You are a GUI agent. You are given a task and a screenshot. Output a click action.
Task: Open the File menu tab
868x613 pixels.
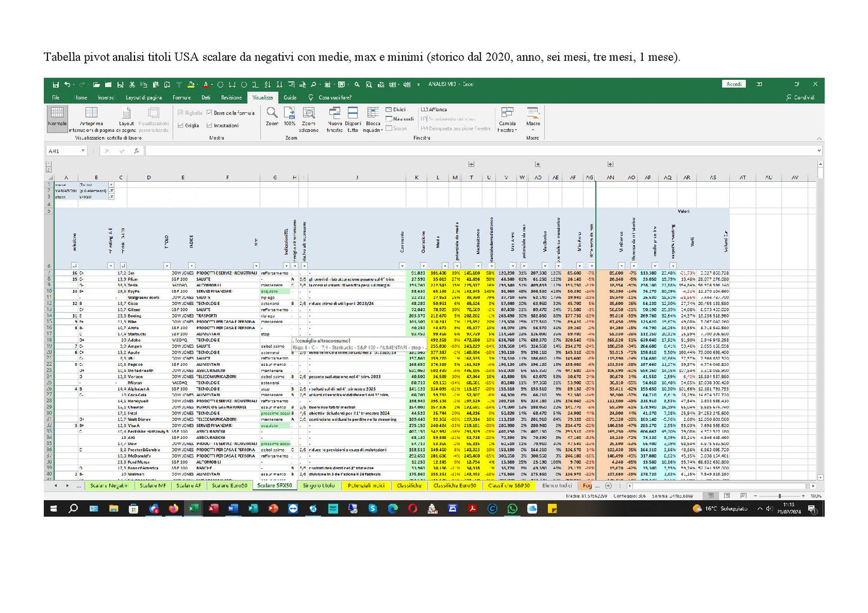(x=56, y=97)
